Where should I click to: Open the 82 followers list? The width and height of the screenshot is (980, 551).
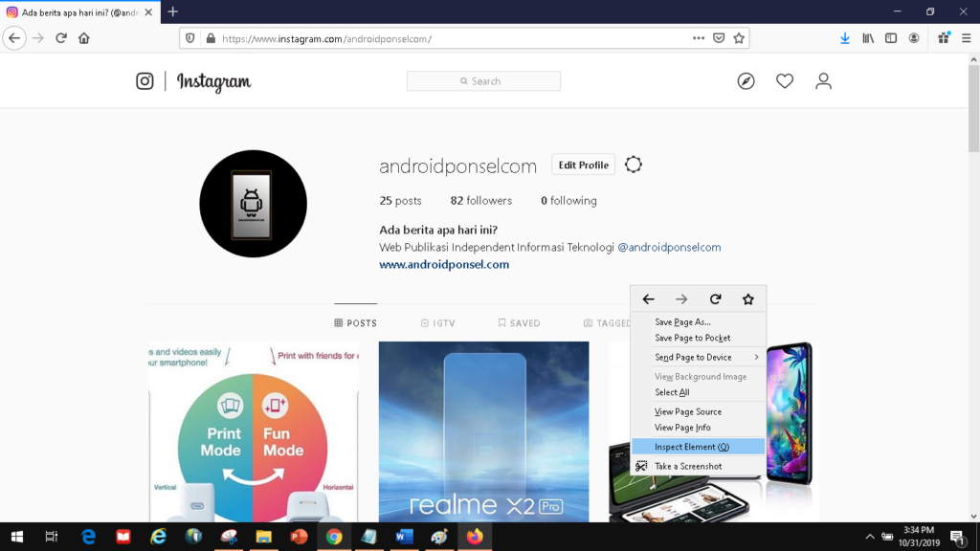(480, 201)
